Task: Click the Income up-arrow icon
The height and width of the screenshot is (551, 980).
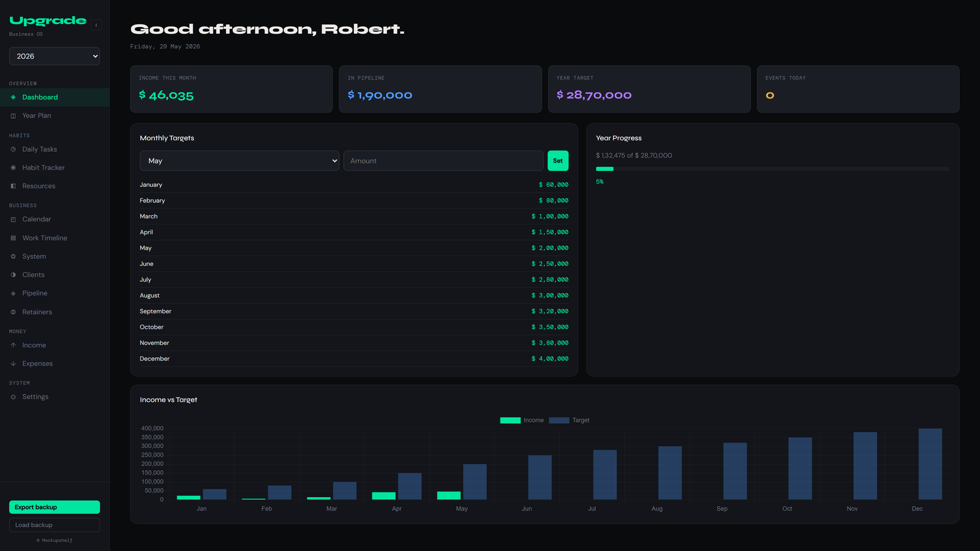Action: (13, 345)
